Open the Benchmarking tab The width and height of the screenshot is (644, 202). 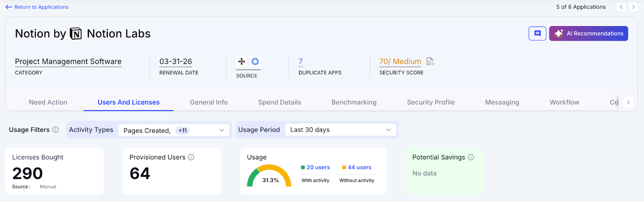click(x=354, y=103)
